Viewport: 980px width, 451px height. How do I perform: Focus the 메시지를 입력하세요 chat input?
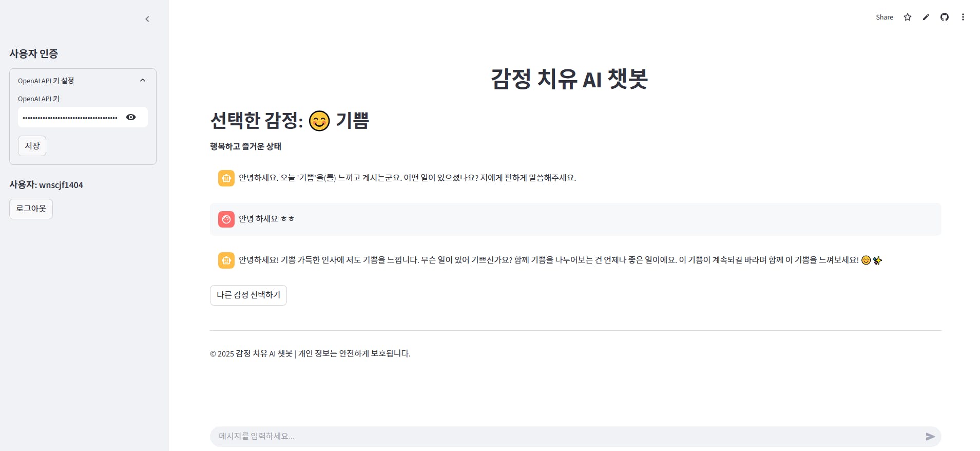(x=565, y=437)
